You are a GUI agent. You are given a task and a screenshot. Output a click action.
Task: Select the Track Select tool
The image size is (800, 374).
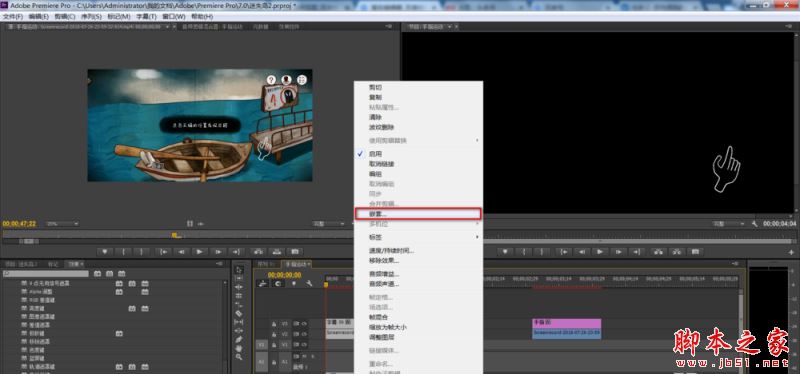coord(239,279)
